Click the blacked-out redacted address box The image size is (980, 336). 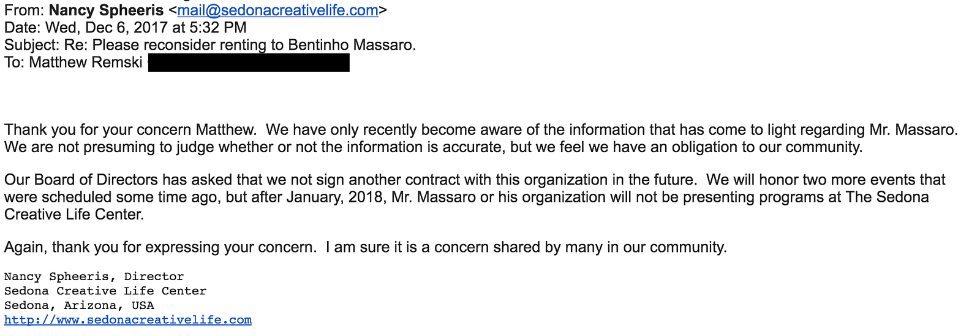point(249,63)
